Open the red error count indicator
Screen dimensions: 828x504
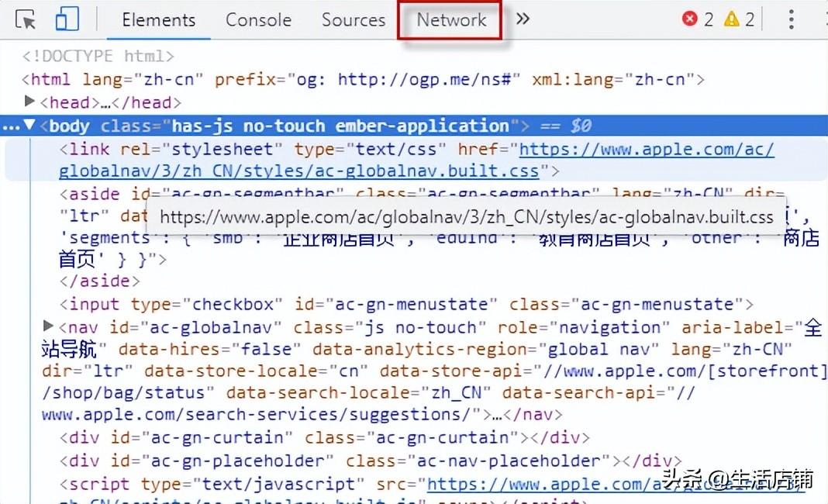698,19
